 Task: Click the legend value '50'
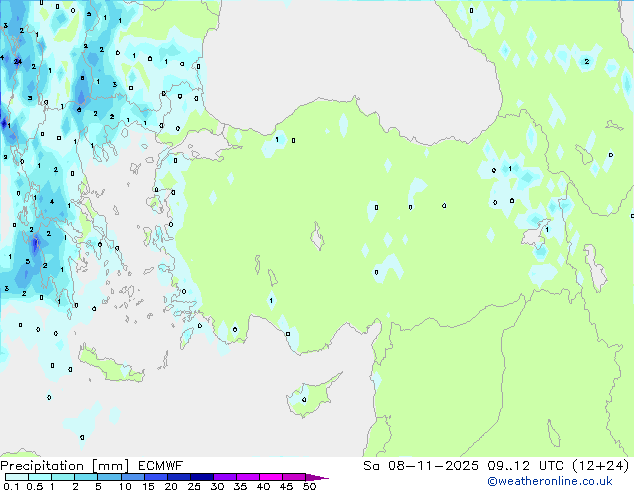310,486
